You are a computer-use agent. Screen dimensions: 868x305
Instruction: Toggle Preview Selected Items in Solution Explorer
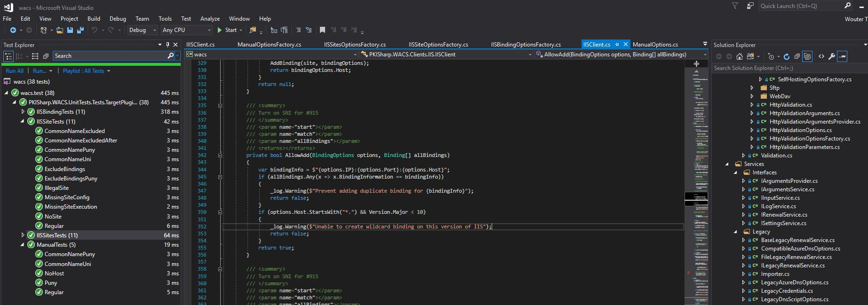842,56
